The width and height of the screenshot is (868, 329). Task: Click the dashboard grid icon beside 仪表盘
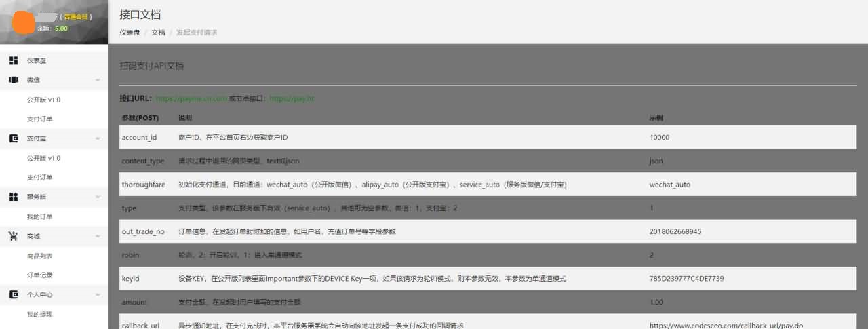[14, 60]
